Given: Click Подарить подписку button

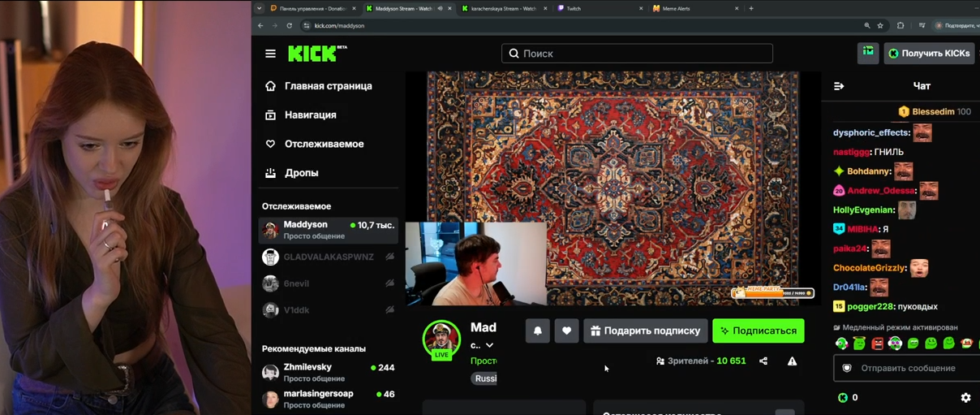Looking at the screenshot, I should (645, 331).
